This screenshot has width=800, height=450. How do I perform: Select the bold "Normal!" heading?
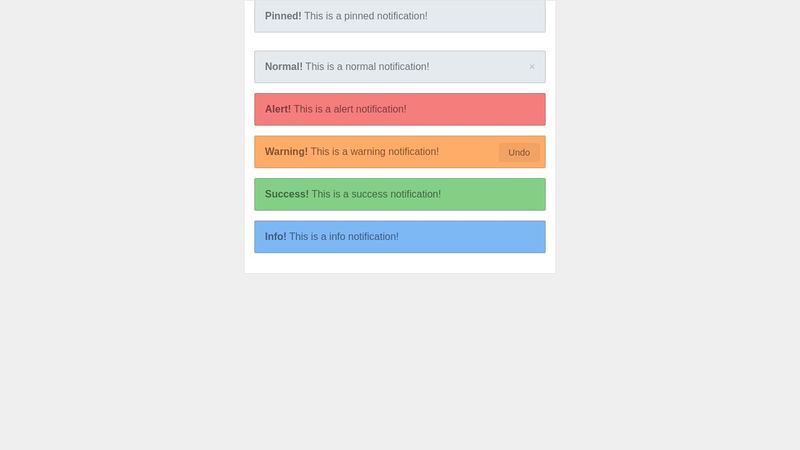tap(284, 67)
